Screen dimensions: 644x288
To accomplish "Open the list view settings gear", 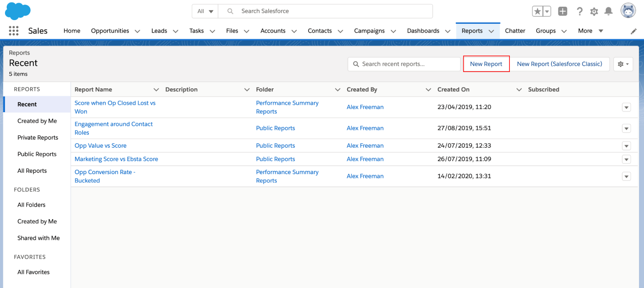I will [x=623, y=64].
